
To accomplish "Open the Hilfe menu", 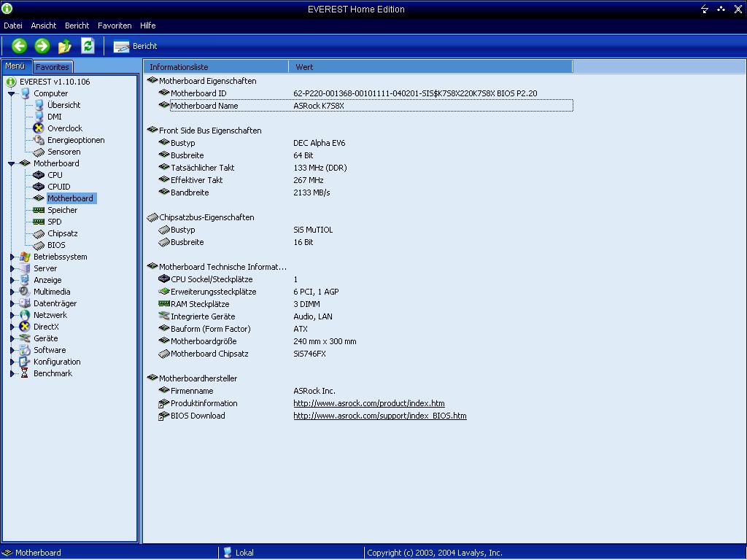I will pos(147,26).
